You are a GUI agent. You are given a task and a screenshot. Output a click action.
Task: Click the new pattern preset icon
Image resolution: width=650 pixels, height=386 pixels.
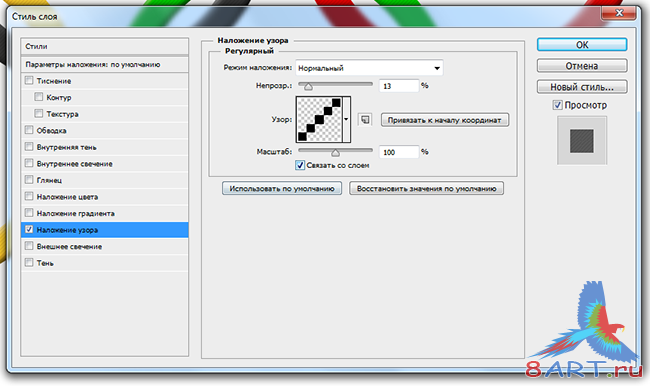click(365, 120)
